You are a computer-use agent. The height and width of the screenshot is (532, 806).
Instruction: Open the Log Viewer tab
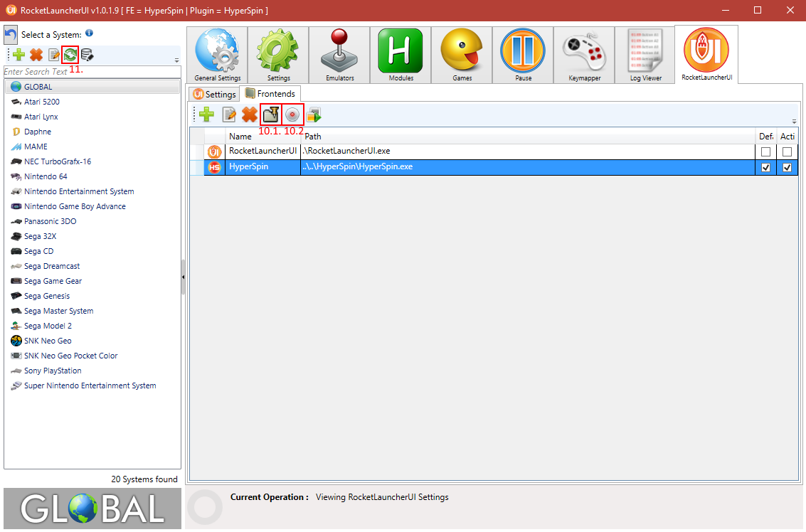click(x=645, y=55)
